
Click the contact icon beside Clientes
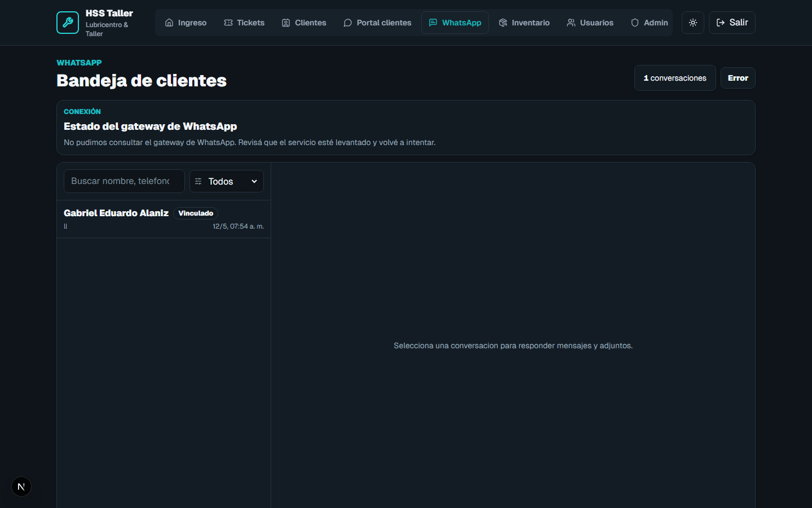pyautogui.click(x=286, y=23)
